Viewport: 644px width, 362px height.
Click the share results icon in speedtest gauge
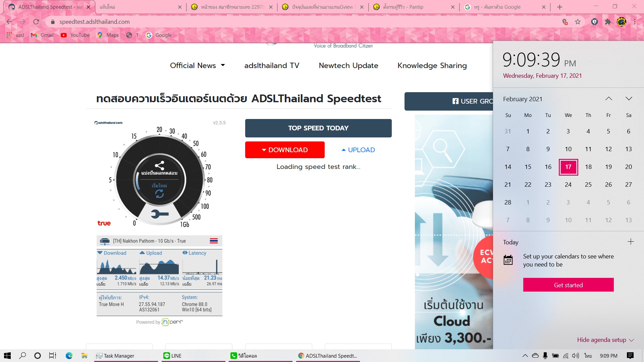point(159,165)
